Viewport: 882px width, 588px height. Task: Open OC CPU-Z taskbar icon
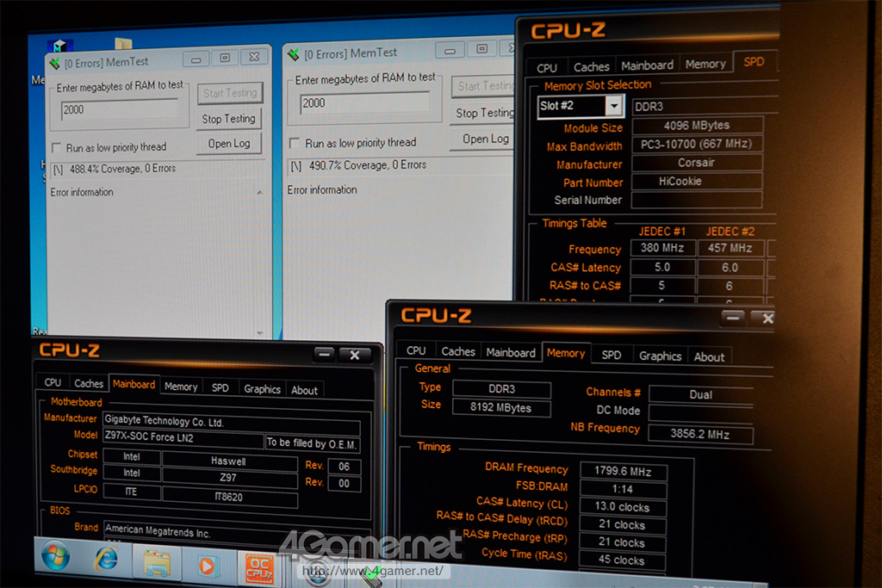click(259, 569)
